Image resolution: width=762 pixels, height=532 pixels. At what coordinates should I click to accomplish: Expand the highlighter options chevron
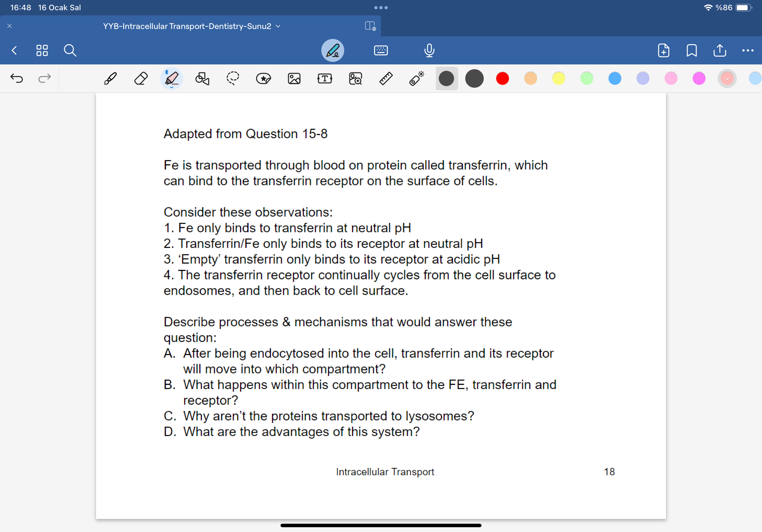point(172,88)
